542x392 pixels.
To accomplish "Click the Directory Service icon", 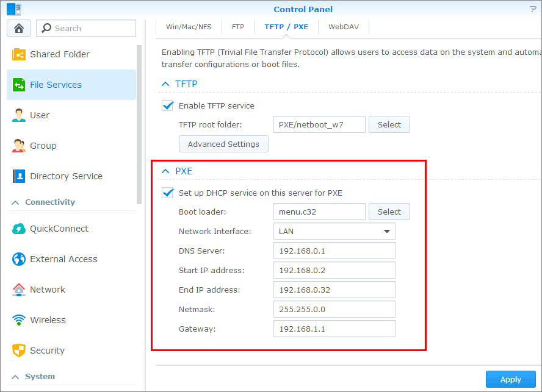I will pyautogui.click(x=19, y=176).
